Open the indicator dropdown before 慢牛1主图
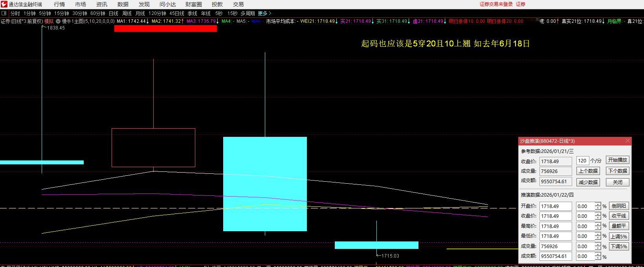This screenshot has width=644, height=267. [58, 21]
